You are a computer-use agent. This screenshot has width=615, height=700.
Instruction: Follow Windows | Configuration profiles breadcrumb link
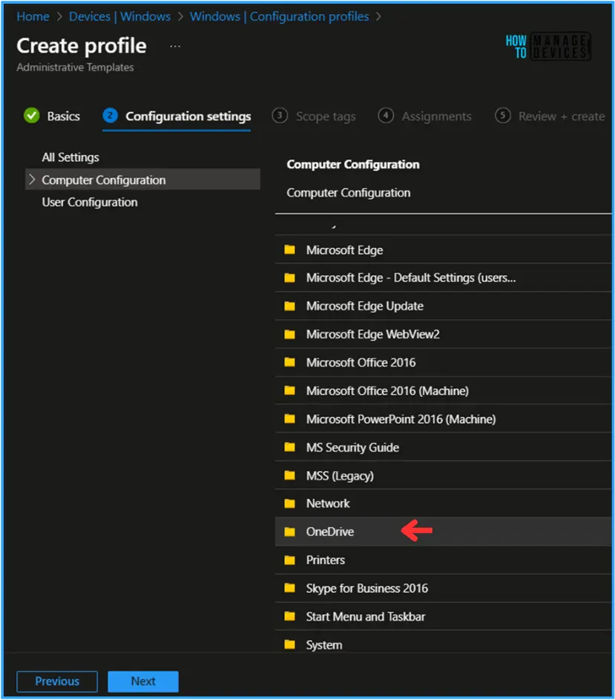coord(280,16)
